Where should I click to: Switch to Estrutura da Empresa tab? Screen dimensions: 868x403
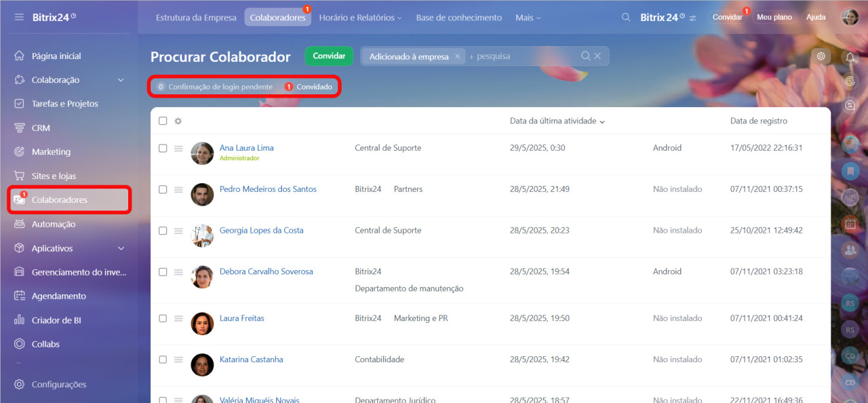click(x=196, y=18)
